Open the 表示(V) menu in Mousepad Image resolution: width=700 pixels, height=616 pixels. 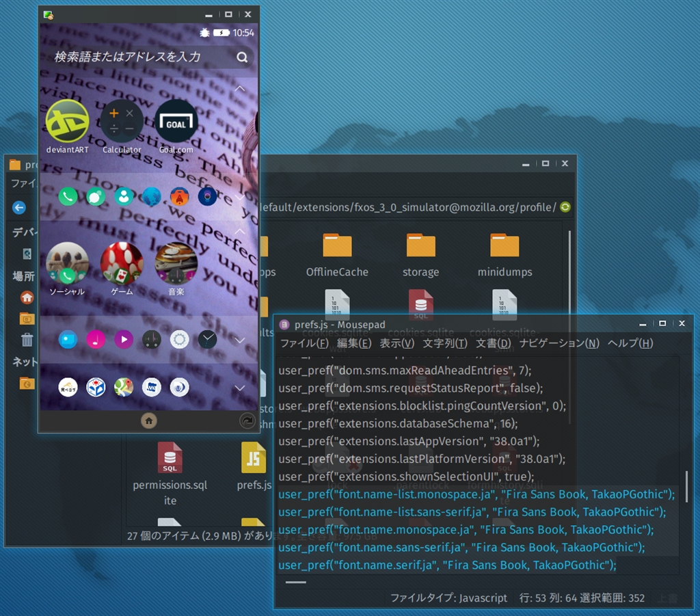[x=397, y=343]
